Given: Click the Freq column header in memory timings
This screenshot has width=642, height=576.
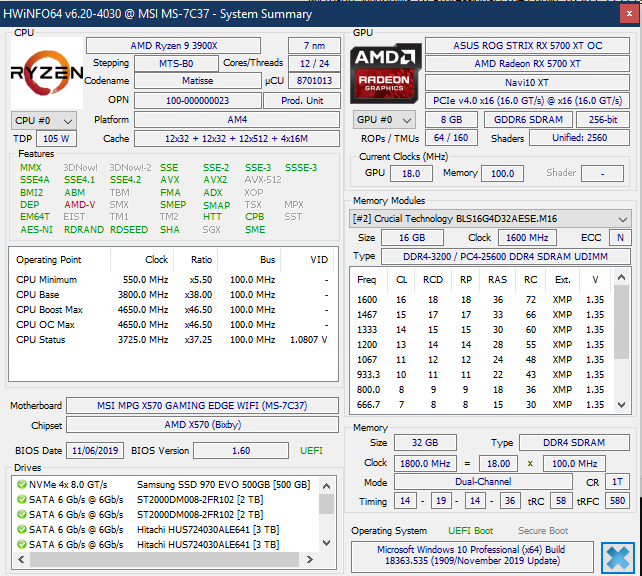Looking at the screenshot, I should [367, 280].
